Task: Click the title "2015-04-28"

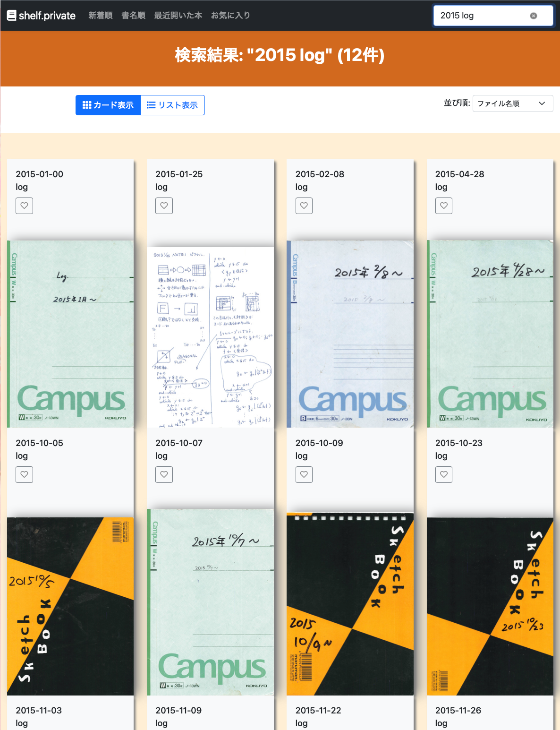Action: (x=459, y=174)
